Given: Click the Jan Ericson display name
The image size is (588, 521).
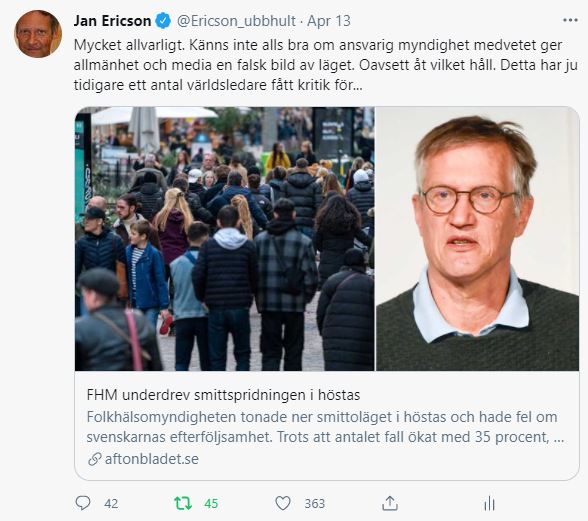Looking at the screenshot, I should pyautogui.click(x=112, y=21).
